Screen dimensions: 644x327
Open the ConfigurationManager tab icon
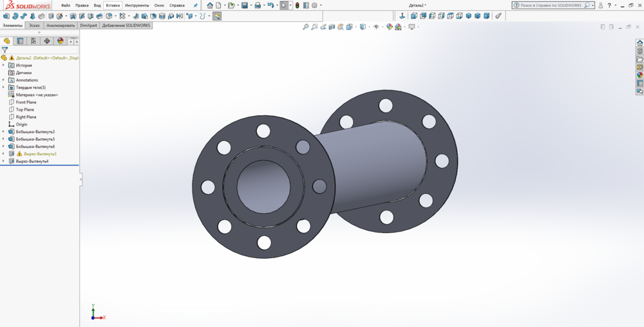tap(33, 41)
